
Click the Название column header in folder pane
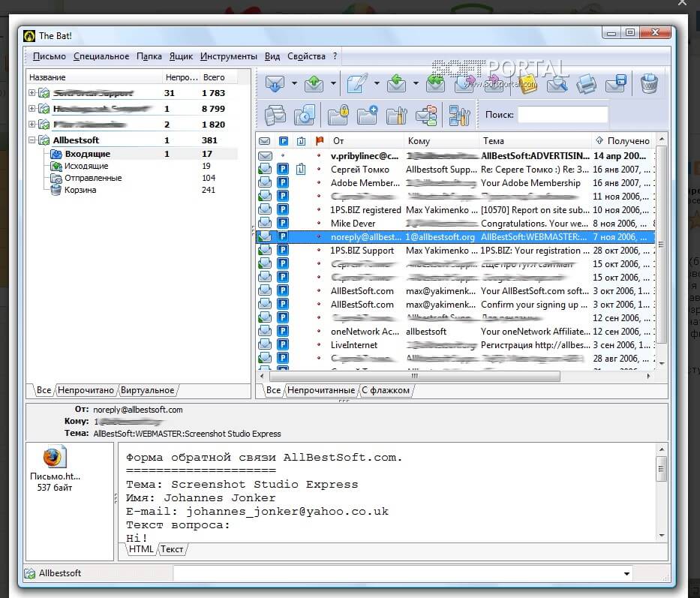point(94,77)
